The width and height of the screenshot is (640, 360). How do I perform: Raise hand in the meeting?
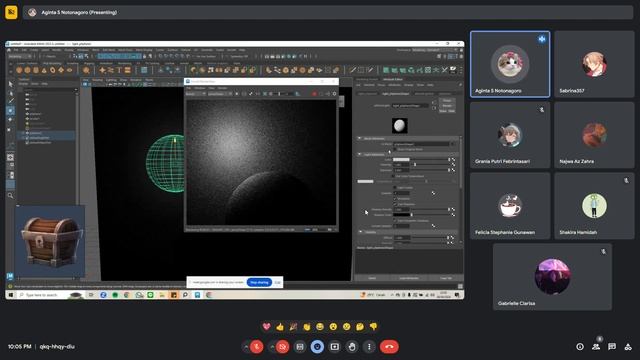point(352,347)
